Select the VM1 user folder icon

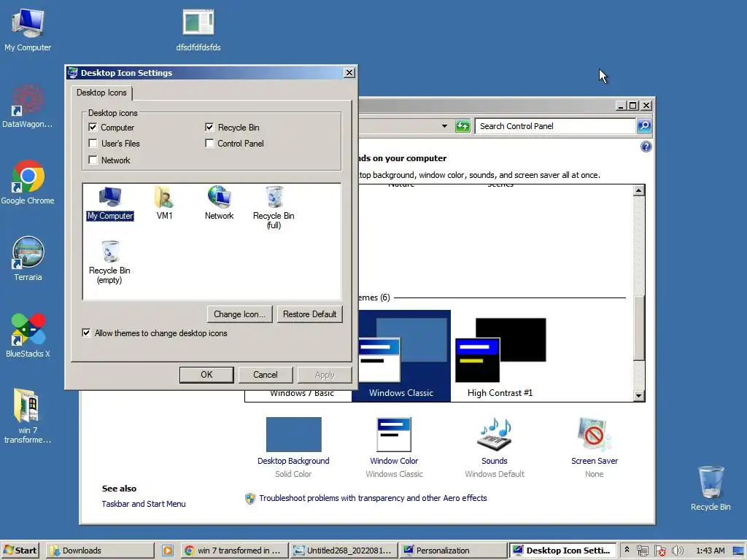click(164, 203)
